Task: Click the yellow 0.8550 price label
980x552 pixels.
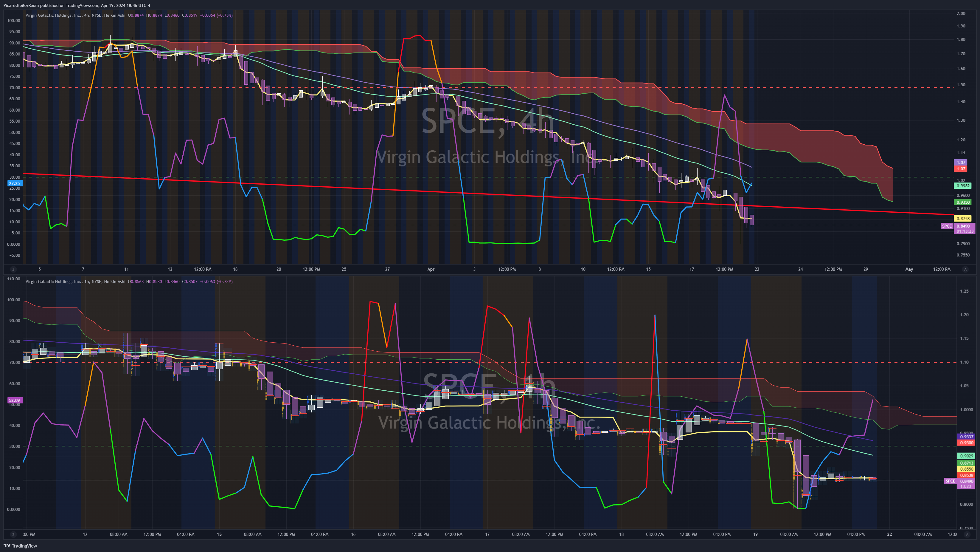Action: [966, 469]
